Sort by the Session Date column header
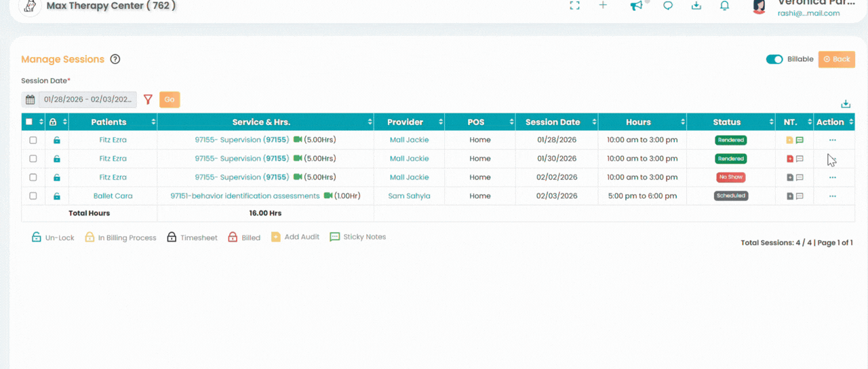 tap(553, 122)
